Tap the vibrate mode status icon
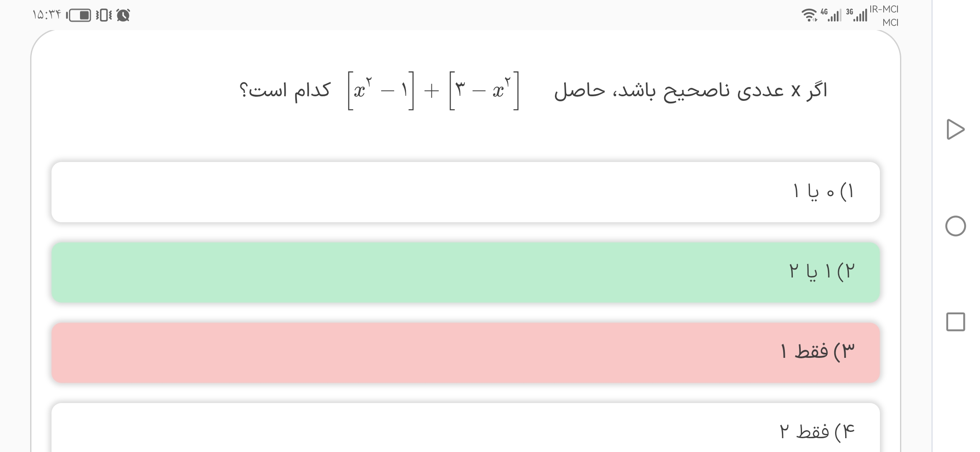Screen dimensions: 980x452 coord(104,16)
